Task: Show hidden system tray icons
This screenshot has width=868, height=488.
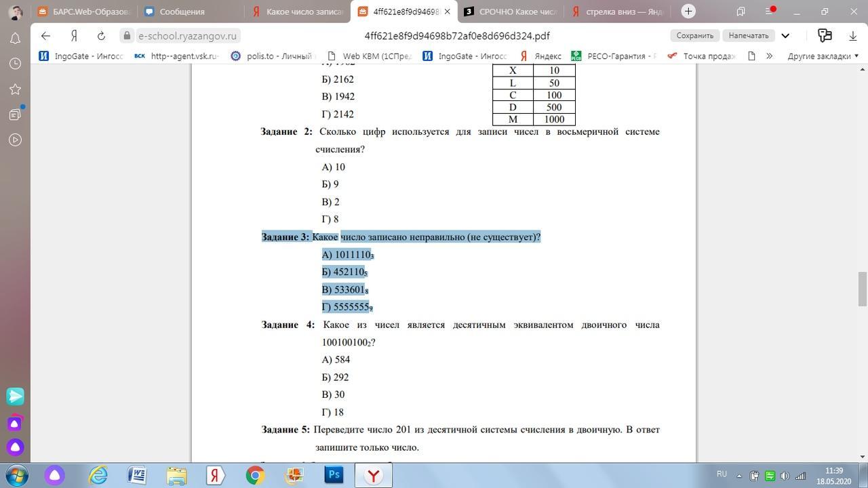Action: pos(739,476)
